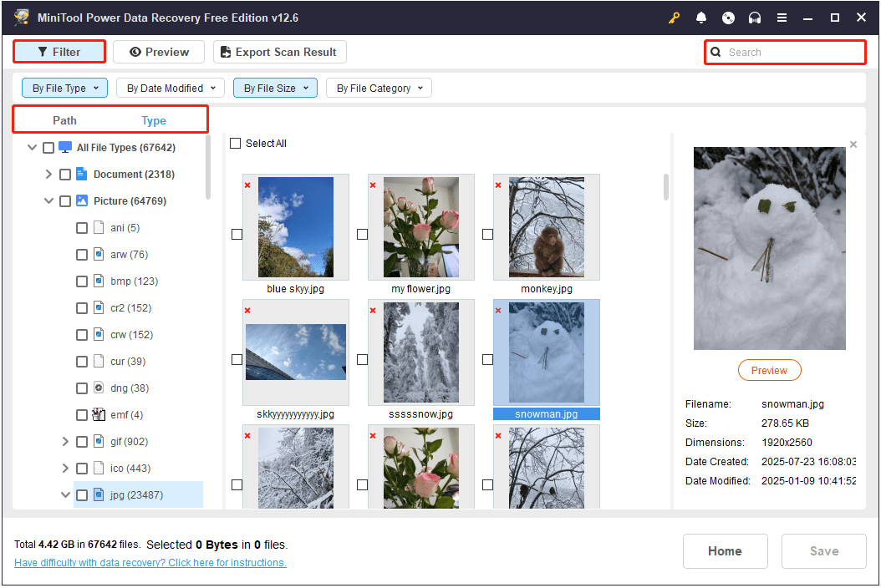
Task: Remove blue skyy.jpg using its red X icon
Action: coord(247,185)
